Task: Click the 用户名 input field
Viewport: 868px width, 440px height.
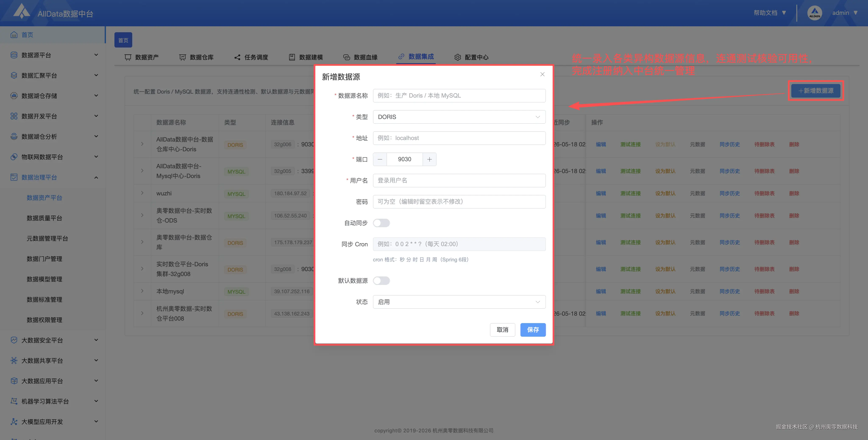Action: (459, 181)
